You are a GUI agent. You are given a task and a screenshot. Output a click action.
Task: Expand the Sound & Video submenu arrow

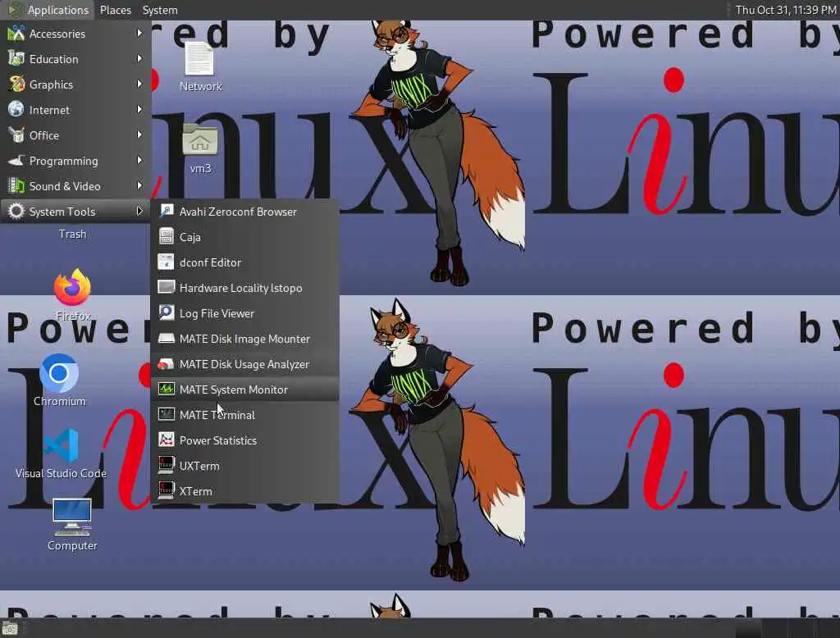click(x=139, y=186)
